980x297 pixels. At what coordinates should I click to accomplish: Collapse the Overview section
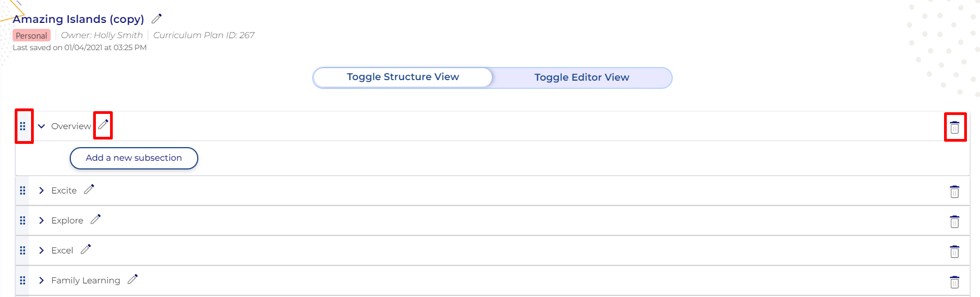[x=41, y=126]
